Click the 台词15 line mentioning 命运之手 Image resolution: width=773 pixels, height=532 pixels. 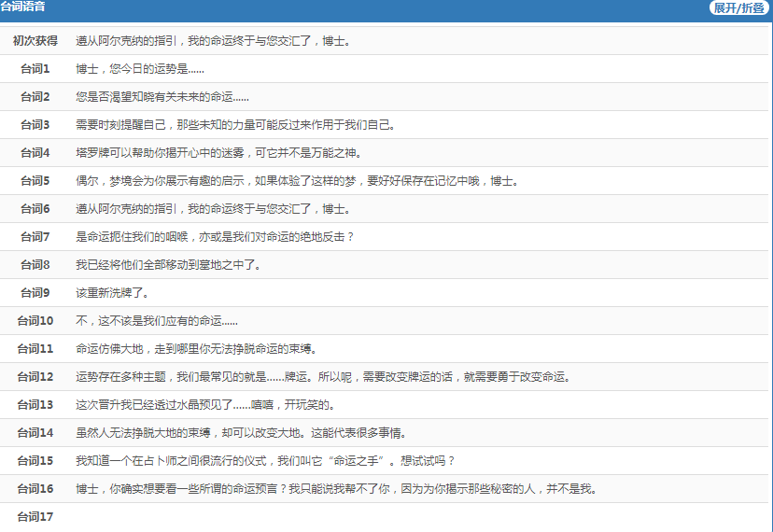point(265,461)
